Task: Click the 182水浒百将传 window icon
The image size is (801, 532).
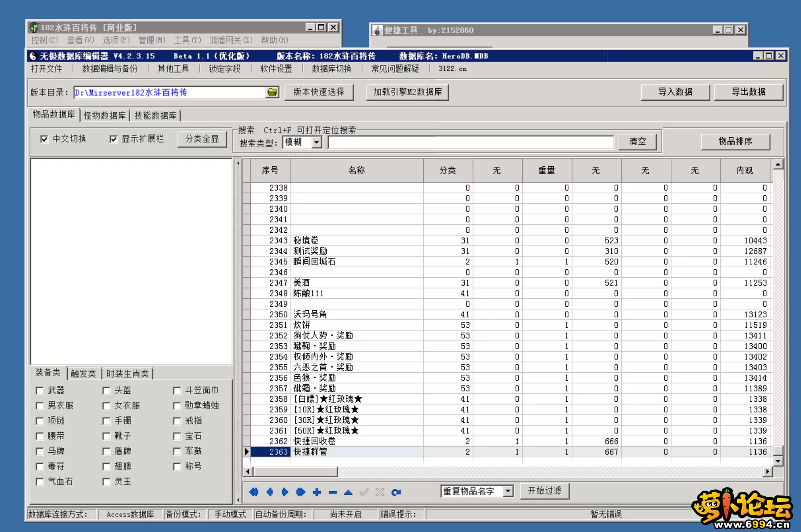Action: [x=34, y=27]
